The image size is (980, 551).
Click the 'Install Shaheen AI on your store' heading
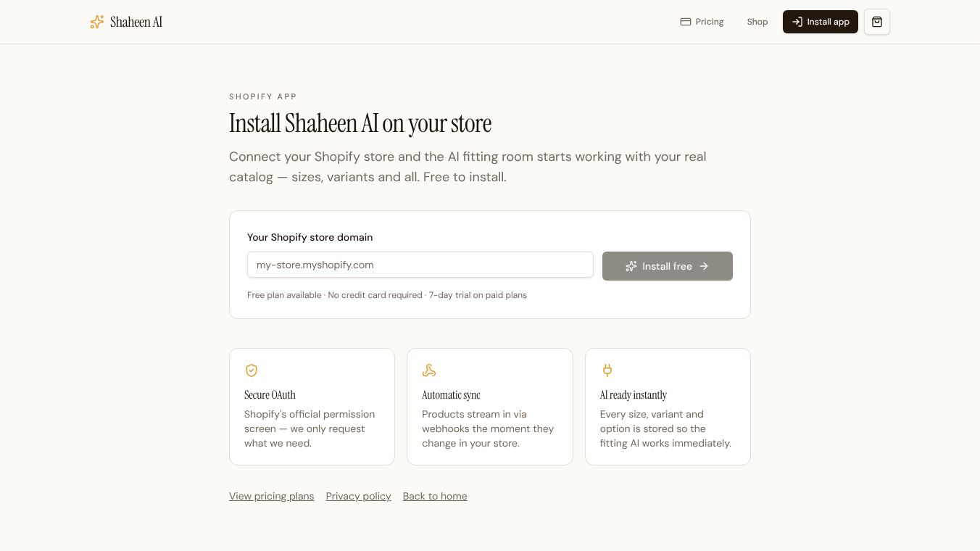click(360, 123)
